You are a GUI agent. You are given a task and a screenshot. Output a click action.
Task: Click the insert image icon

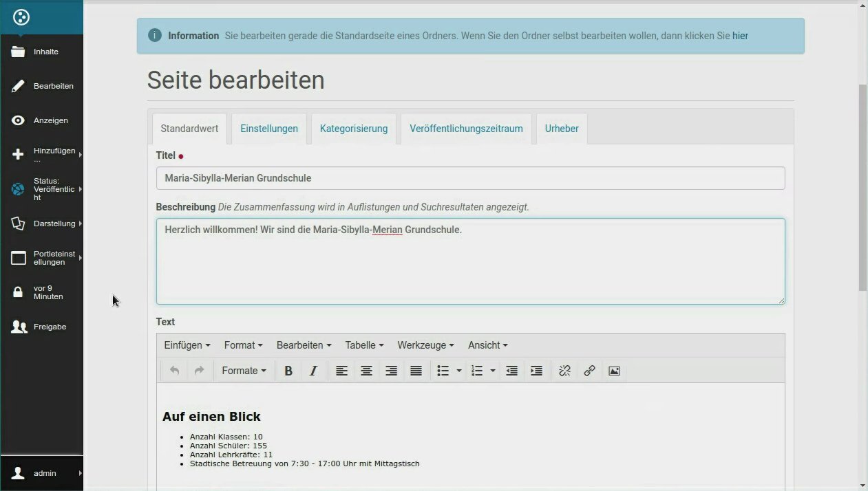tap(614, 371)
